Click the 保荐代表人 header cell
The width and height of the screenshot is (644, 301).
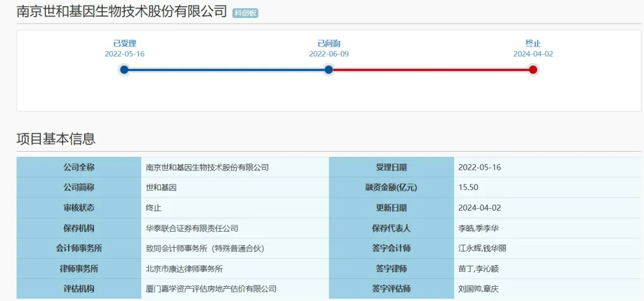pyautogui.click(x=392, y=228)
